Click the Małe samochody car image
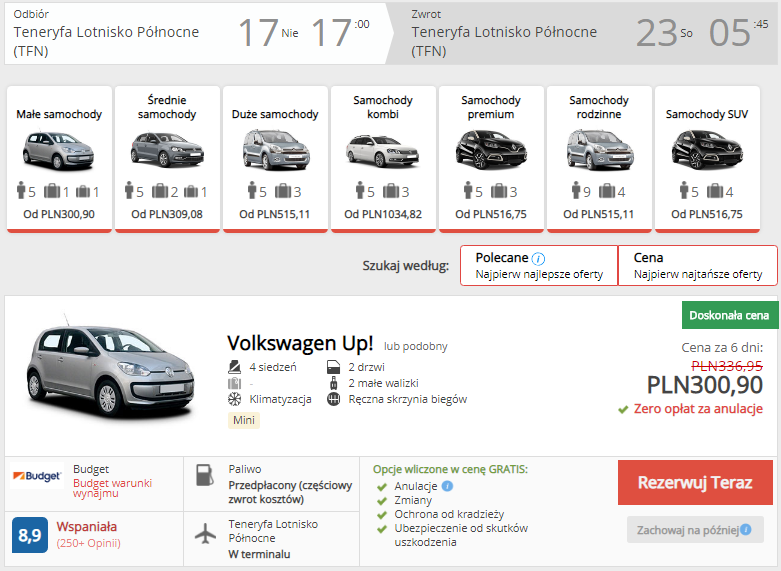The image size is (781, 571). pos(58,149)
